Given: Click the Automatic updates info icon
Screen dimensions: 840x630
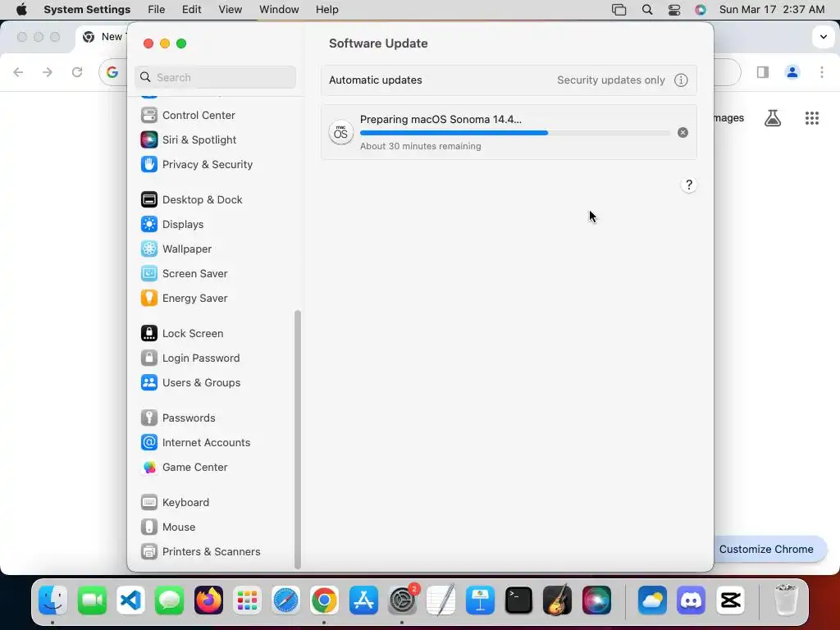Looking at the screenshot, I should pyautogui.click(x=681, y=80).
